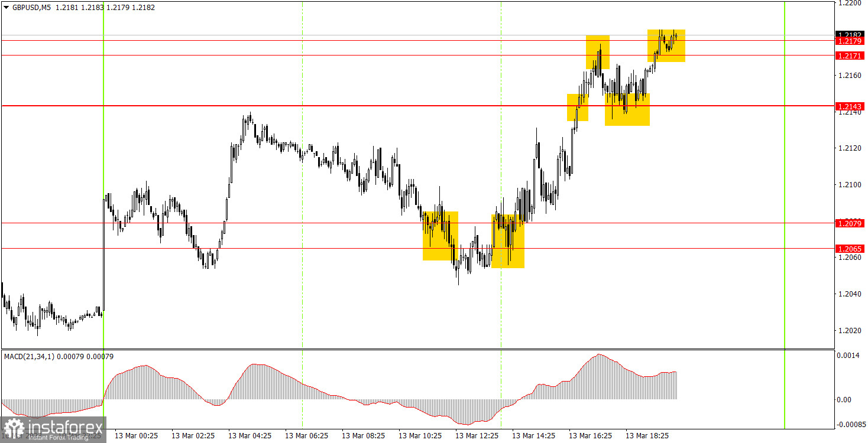The height and width of the screenshot is (443, 868).
Task: Click the 13 Mar 04:25 time label
Action: coord(250,436)
